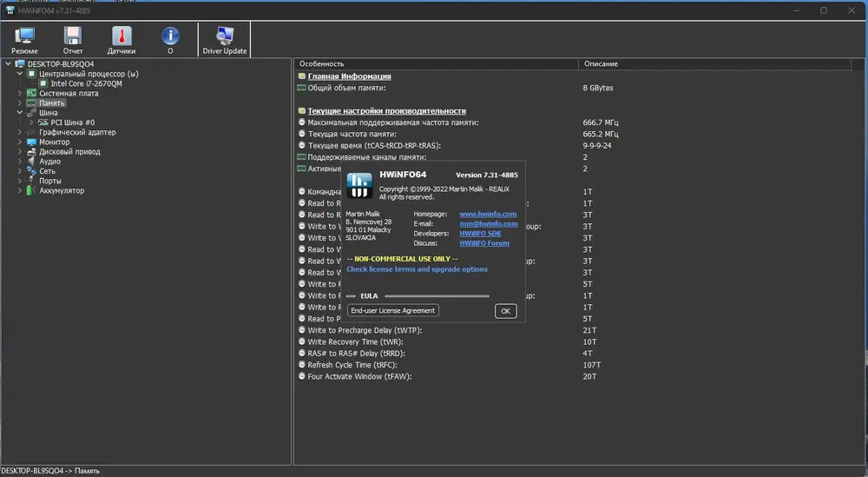The image size is (868, 477).
Task: Click Check license terms and upgrade options
Action: tap(417, 269)
